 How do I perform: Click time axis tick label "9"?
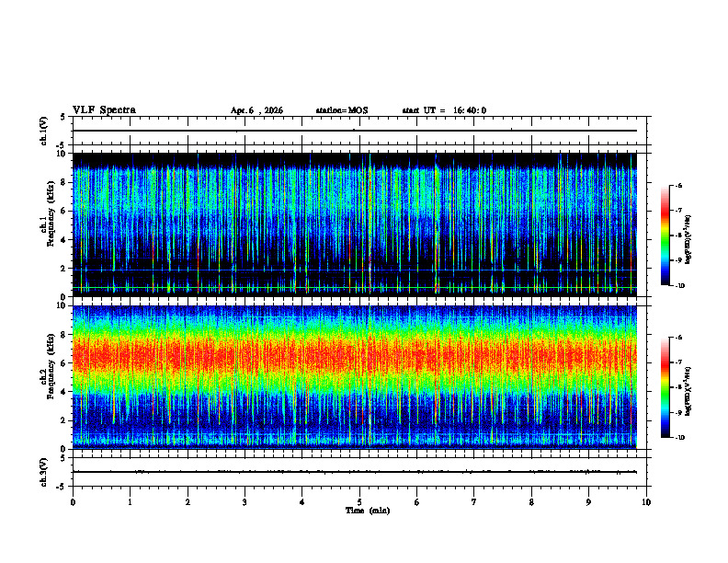[588, 502]
